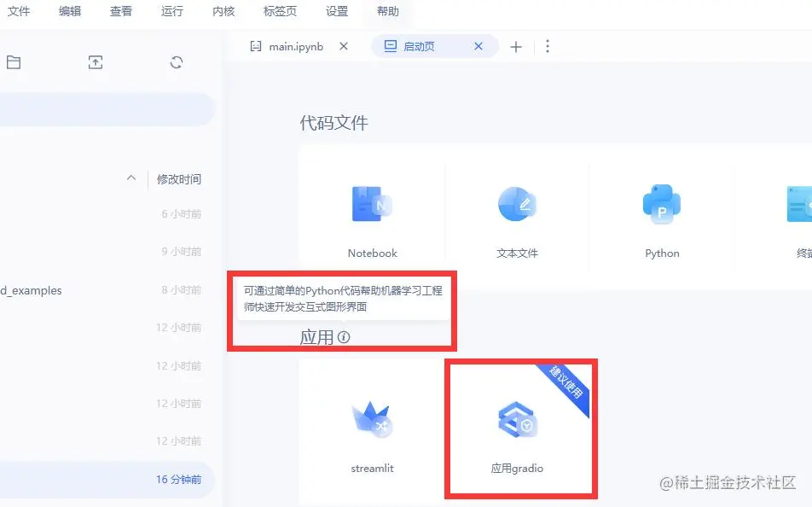This screenshot has height=507, width=812.
Task: Open the 帮助 menu
Action: 388,11
